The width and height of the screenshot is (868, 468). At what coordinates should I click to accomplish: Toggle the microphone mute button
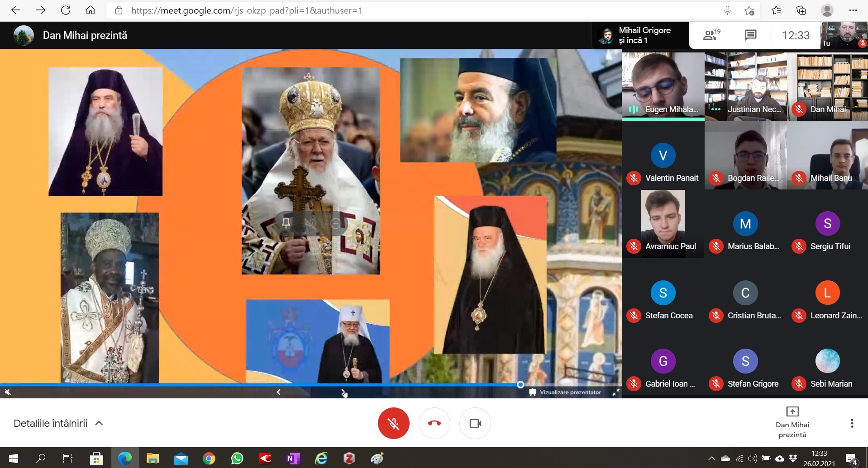393,423
